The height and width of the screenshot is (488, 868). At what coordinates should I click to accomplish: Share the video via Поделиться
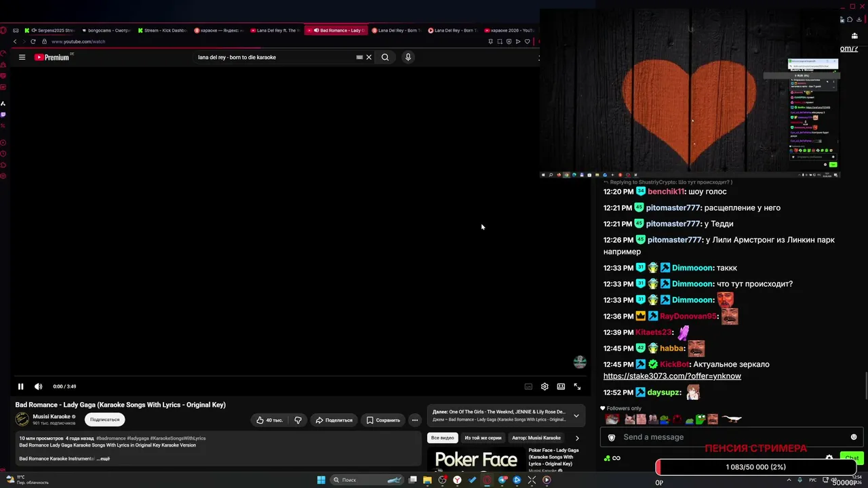coord(334,420)
